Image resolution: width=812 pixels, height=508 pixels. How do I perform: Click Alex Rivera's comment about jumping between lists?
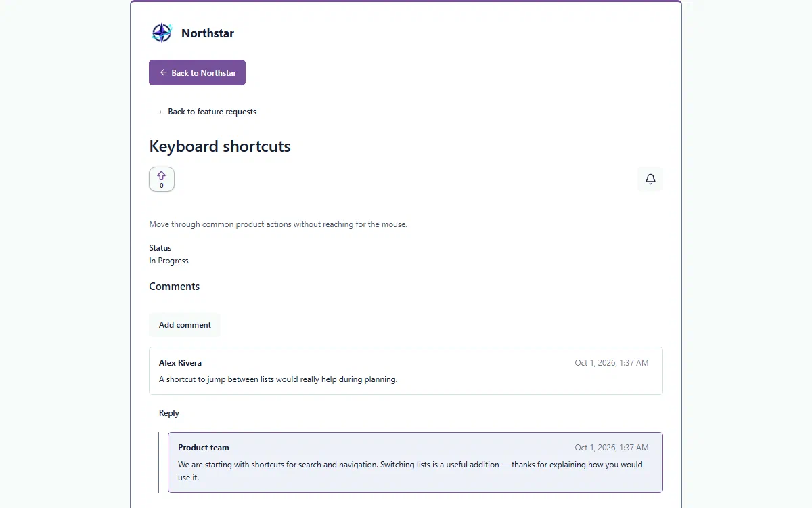point(278,379)
